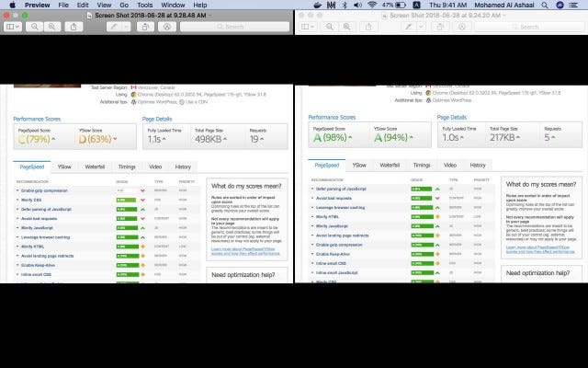This screenshot has width=588, height=368.
Task: Click the 498KB total page size value
Action: (x=208, y=139)
